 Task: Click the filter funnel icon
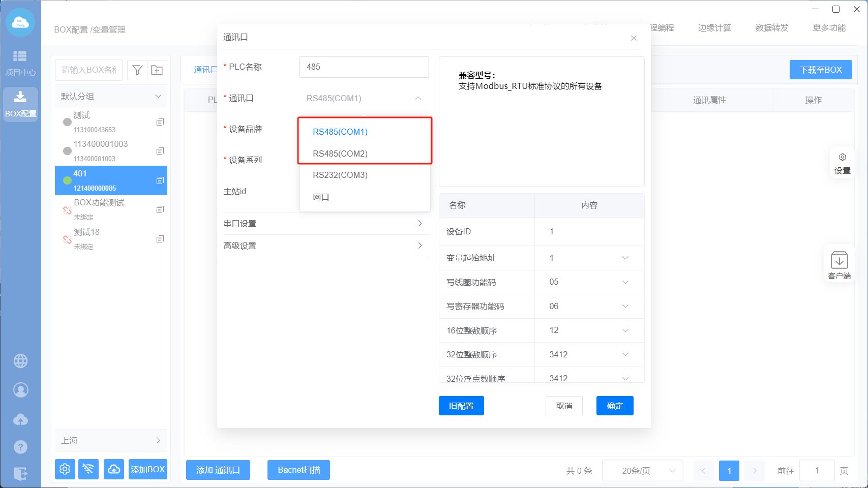click(137, 70)
